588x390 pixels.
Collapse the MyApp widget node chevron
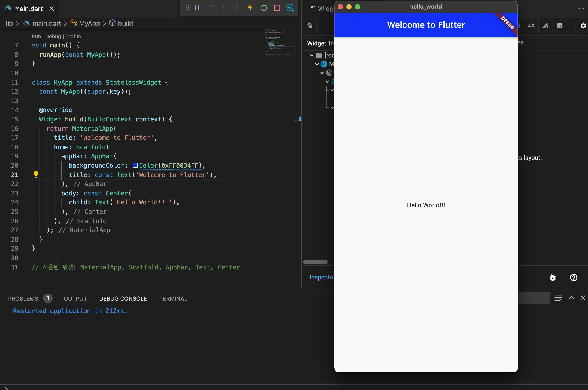(317, 64)
